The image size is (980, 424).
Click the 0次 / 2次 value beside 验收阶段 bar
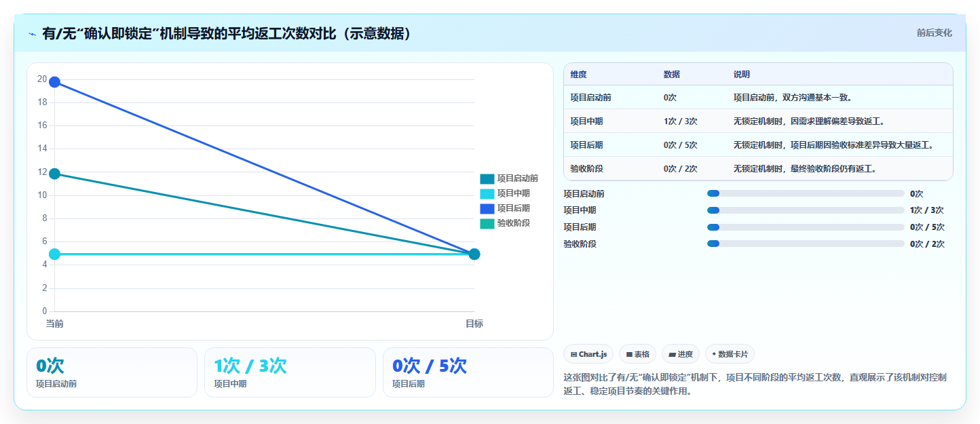[927, 244]
